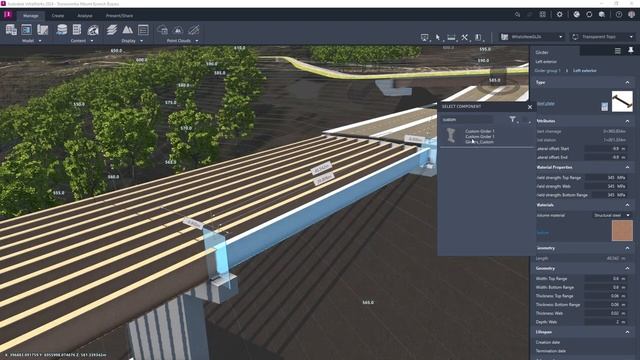Screen dimensions: 640x360
Task: Click the Width Top Flange value field
Action: point(605,278)
